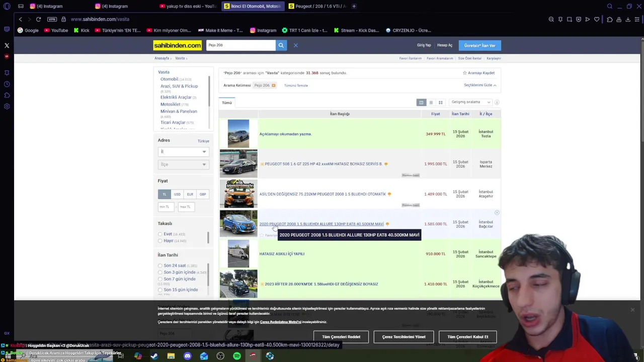Viewport: 644px width, 362px height.
Task: Open Discord from the taskbar
Action: pyautogui.click(x=187, y=356)
